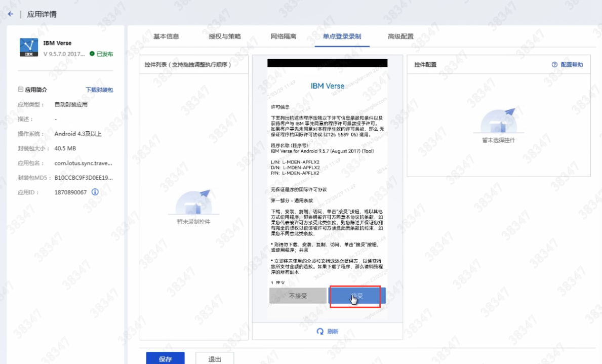
Task: Switch to the 授权与策略 tab
Action: (x=225, y=36)
